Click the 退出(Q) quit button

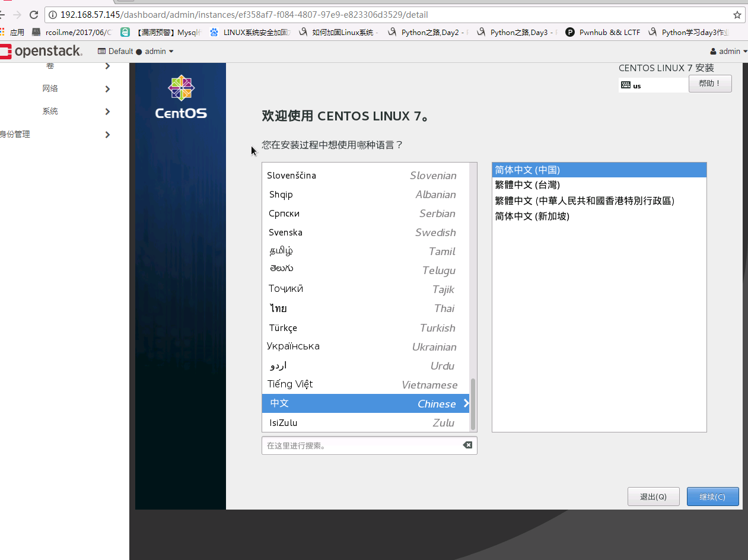pyautogui.click(x=654, y=497)
